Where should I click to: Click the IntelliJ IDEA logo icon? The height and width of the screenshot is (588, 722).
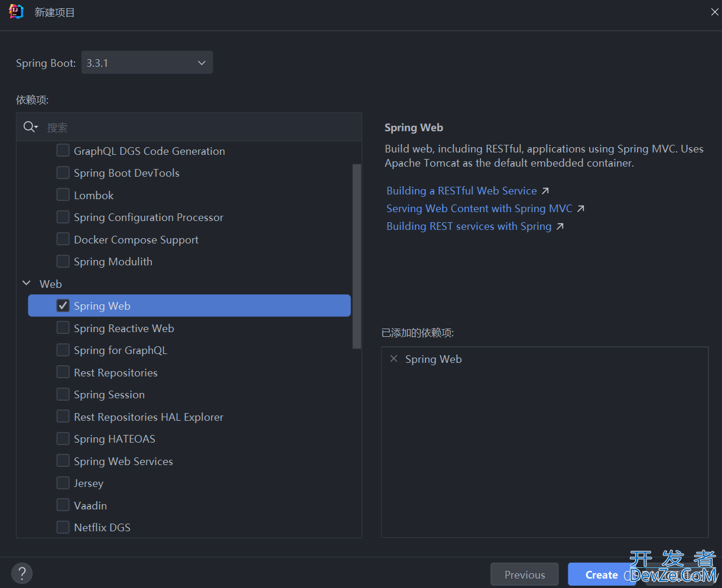click(16, 12)
